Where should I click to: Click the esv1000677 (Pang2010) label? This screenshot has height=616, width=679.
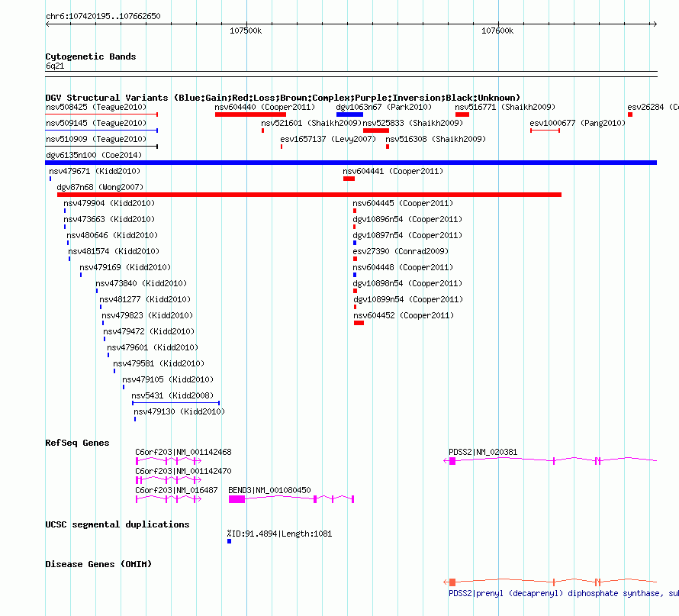click(578, 123)
